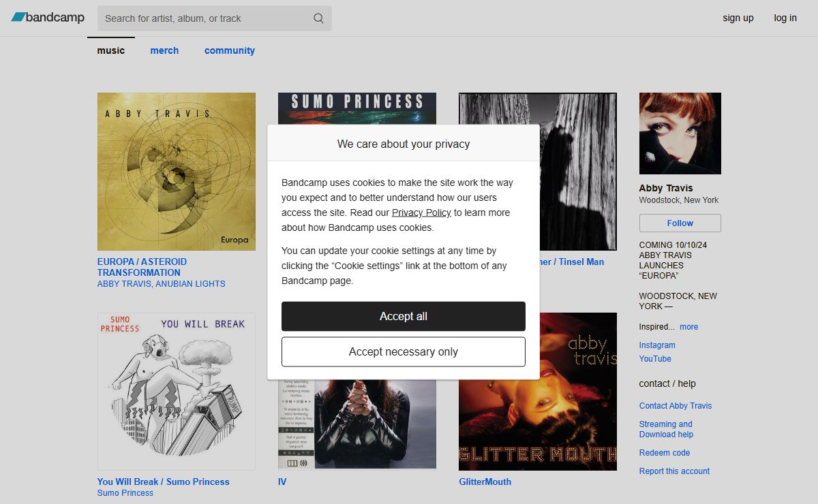Open the You Will Break cartoon cover

click(x=177, y=392)
